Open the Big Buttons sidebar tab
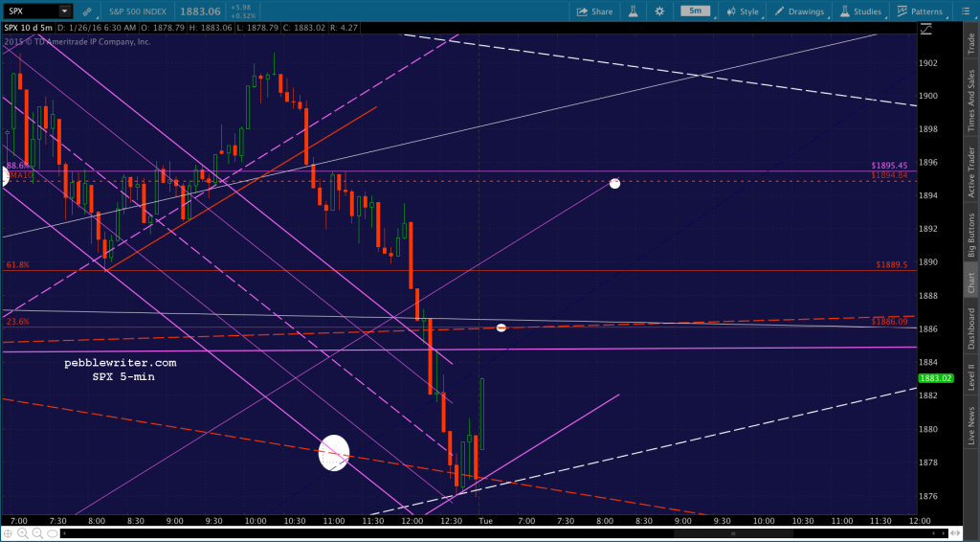Image resolution: width=980 pixels, height=542 pixels. click(971, 235)
